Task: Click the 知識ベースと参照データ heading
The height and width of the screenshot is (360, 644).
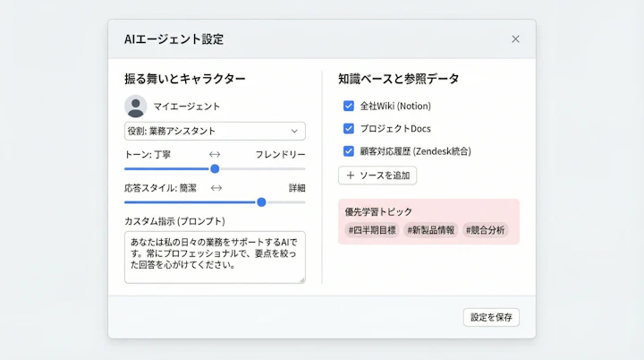Action: click(398, 78)
